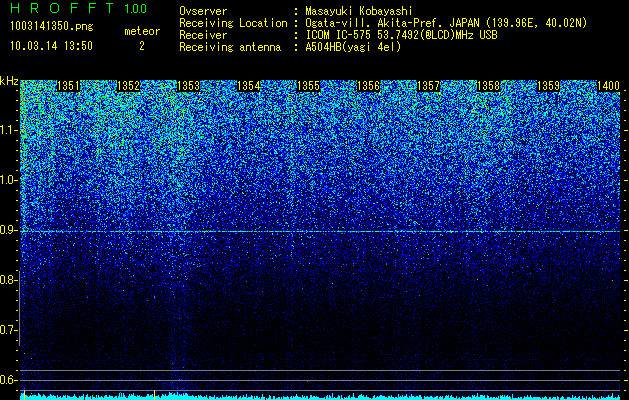Click the 1354 time marker
This screenshot has width=629, height=400.
[248, 86]
